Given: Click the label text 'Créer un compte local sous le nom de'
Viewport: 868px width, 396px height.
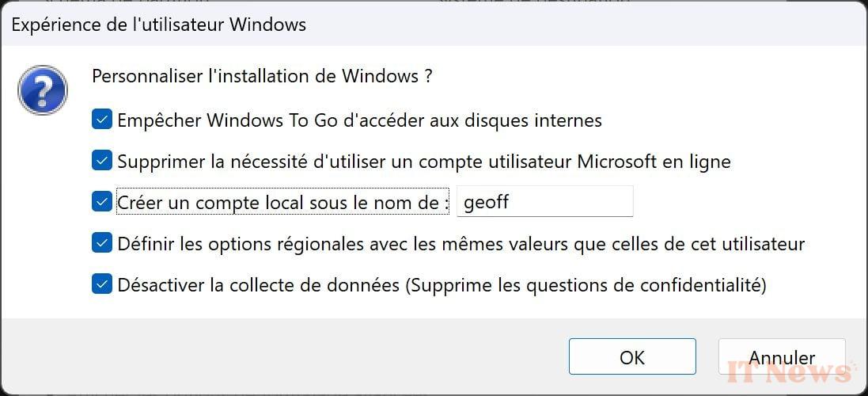Looking at the screenshot, I should coord(279,203).
